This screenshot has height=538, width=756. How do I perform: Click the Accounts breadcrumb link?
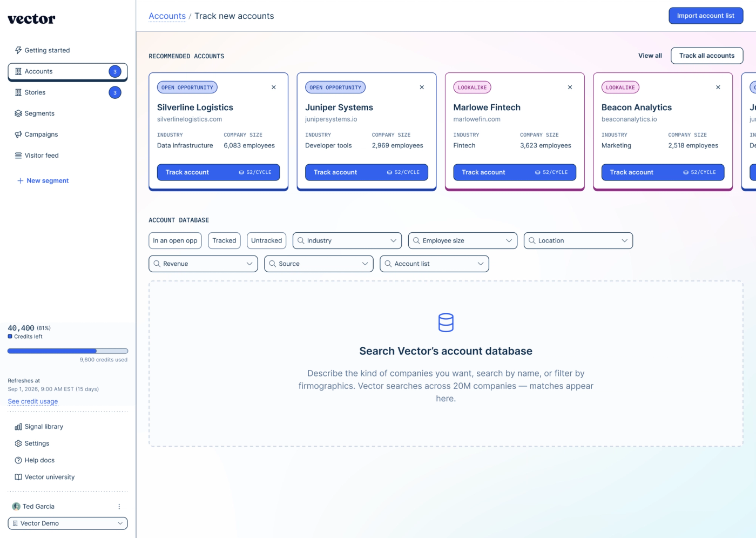click(x=167, y=16)
